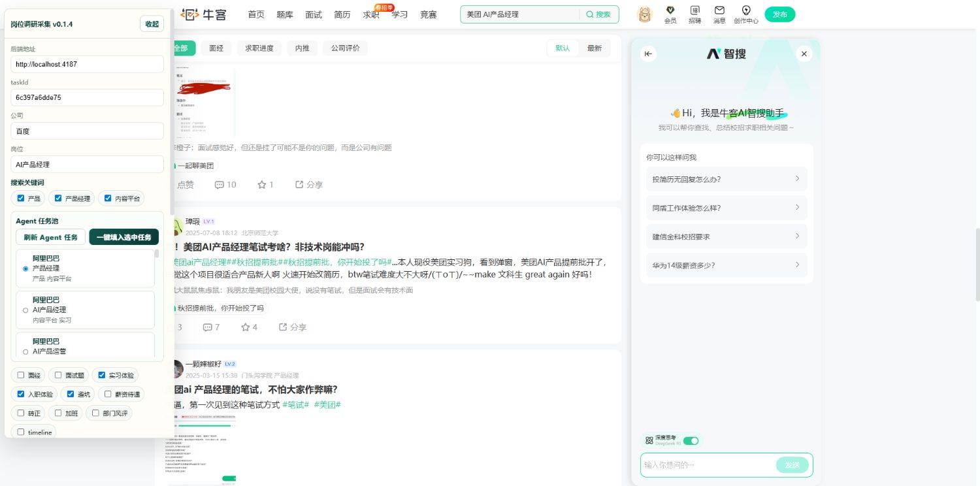Click the DeepSeek 深度思考 icon
This screenshot has width=980, height=486.
[x=649, y=440]
